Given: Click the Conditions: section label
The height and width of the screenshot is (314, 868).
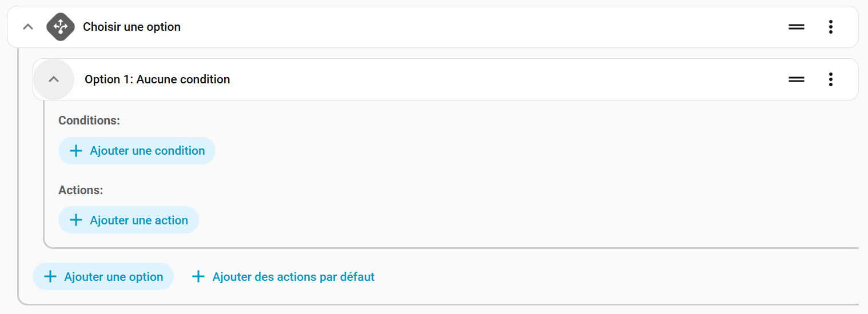Looking at the screenshot, I should click(x=89, y=120).
